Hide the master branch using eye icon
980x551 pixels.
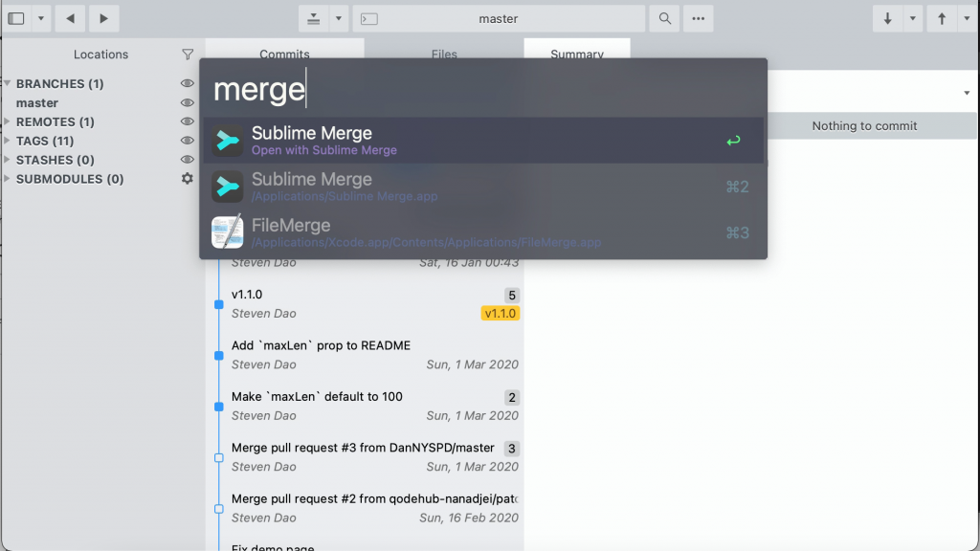pos(188,103)
